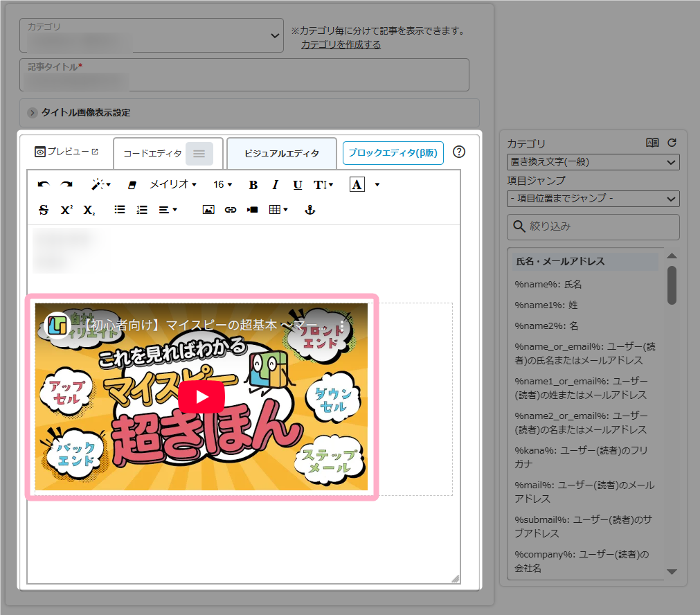Click the help question mark icon
700x615 pixels.
click(458, 152)
